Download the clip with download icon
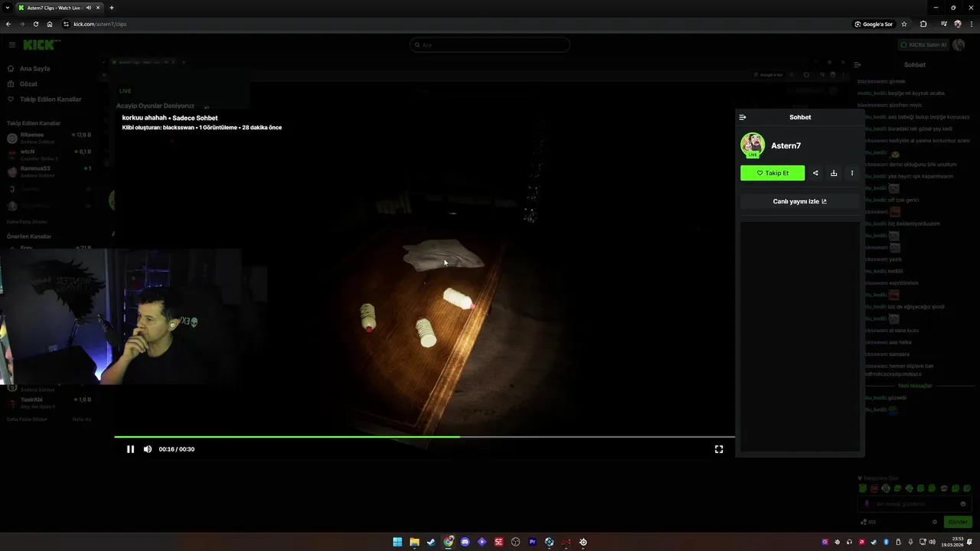Viewport: 980px width, 551px height. (x=834, y=173)
